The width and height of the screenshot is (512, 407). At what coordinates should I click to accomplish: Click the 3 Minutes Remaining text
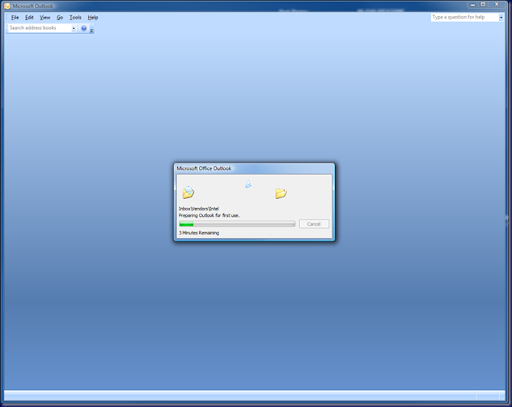[199, 233]
